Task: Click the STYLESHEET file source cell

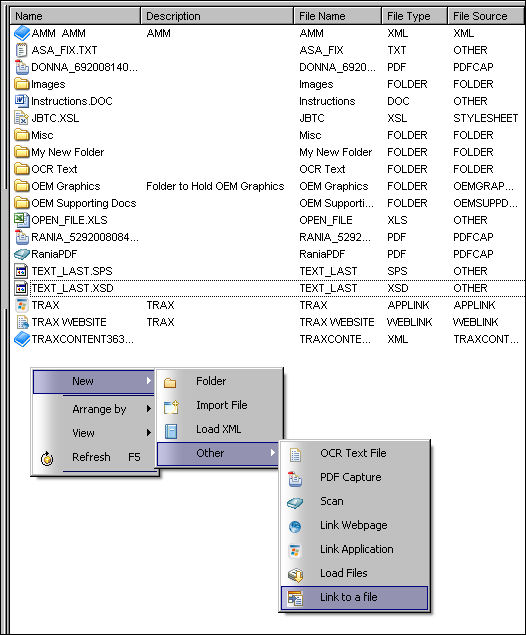Action: click(x=486, y=118)
